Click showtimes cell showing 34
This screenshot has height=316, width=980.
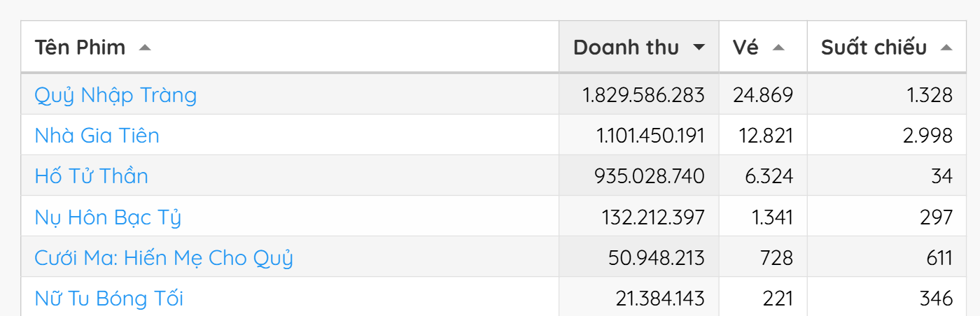[941, 176]
